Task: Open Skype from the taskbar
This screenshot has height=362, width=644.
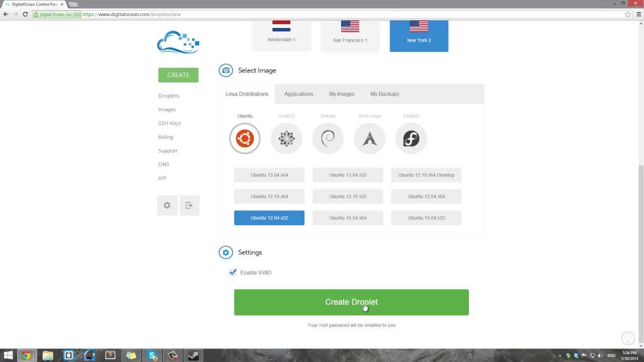Action: 152,355
